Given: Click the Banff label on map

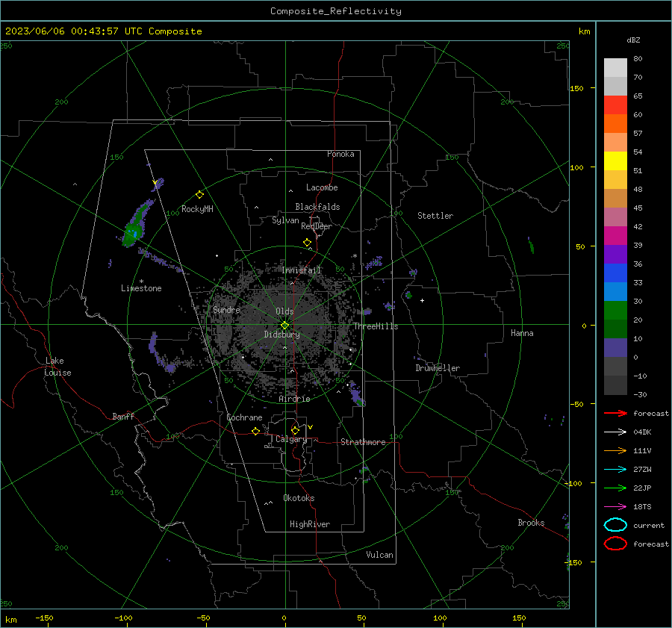Looking at the screenshot, I should [x=123, y=416].
